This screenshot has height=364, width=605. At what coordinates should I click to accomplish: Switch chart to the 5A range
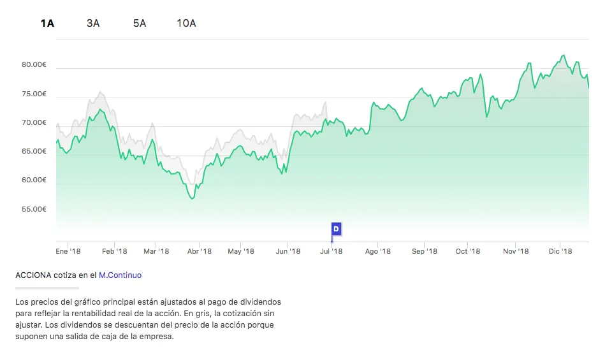(140, 24)
